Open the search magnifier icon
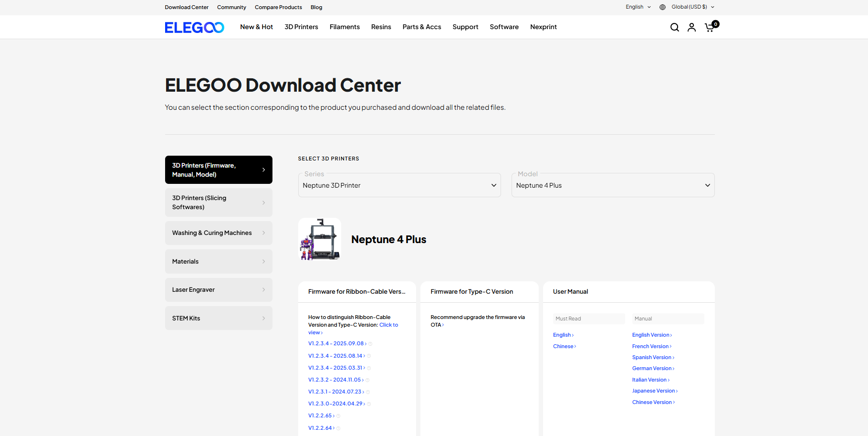The image size is (868, 436). click(674, 27)
